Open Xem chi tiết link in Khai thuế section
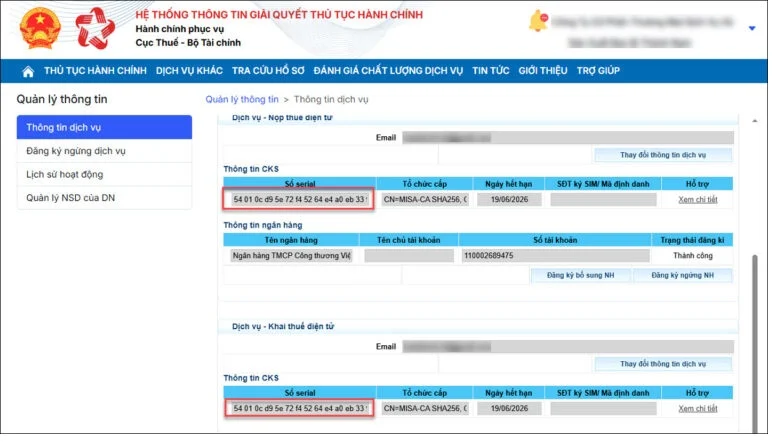772x448 pixels. [698, 409]
